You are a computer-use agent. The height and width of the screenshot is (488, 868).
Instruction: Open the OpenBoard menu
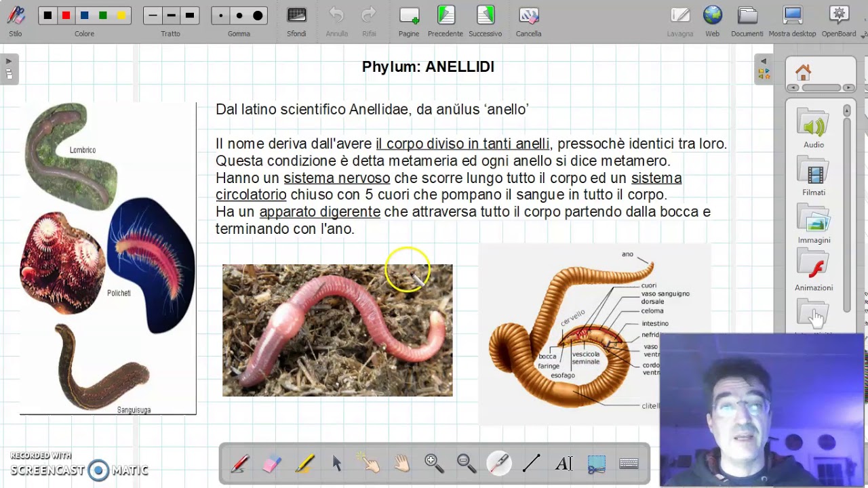pos(839,21)
